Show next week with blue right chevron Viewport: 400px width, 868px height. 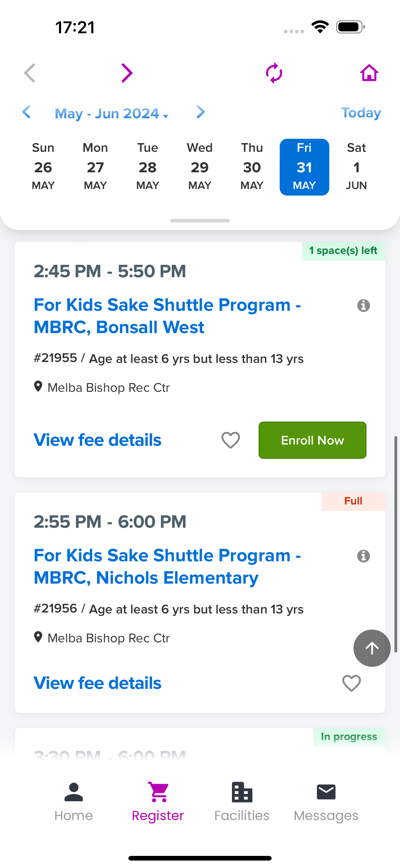[x=201, y=112]
